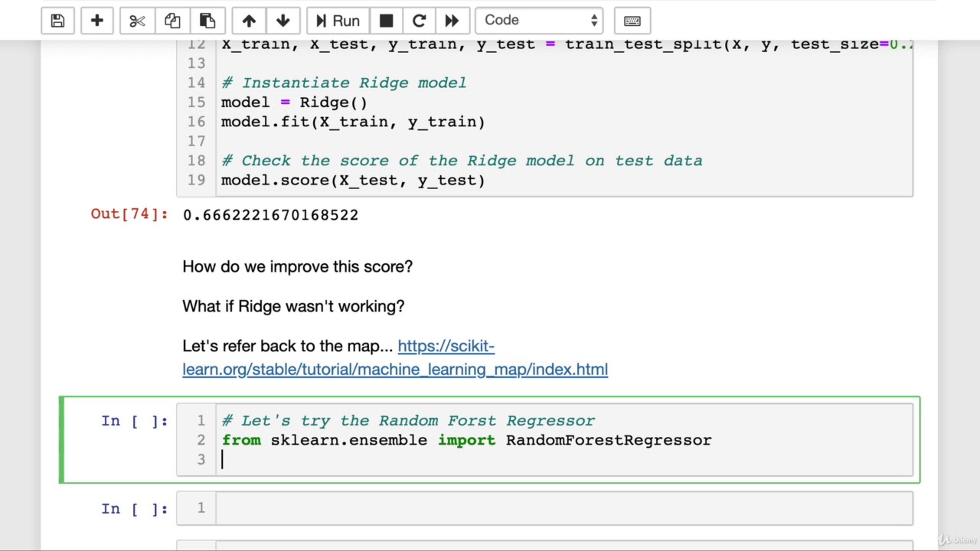Click the 'Let's try the Random Forst Regressor' comment
Screen dimensions: 980x551
coord(408,420)
